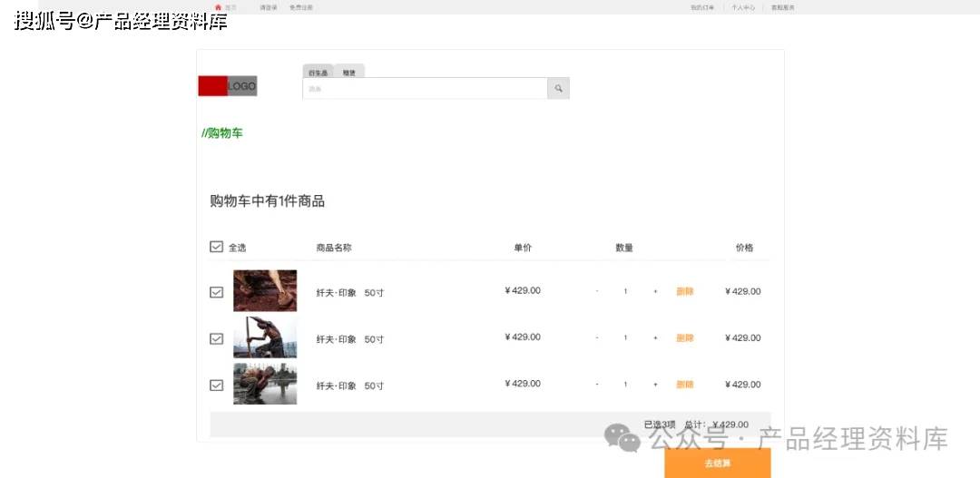980x478 pixels.
Task: Open the 免费注册 register link
Action: tap(300, 7)
